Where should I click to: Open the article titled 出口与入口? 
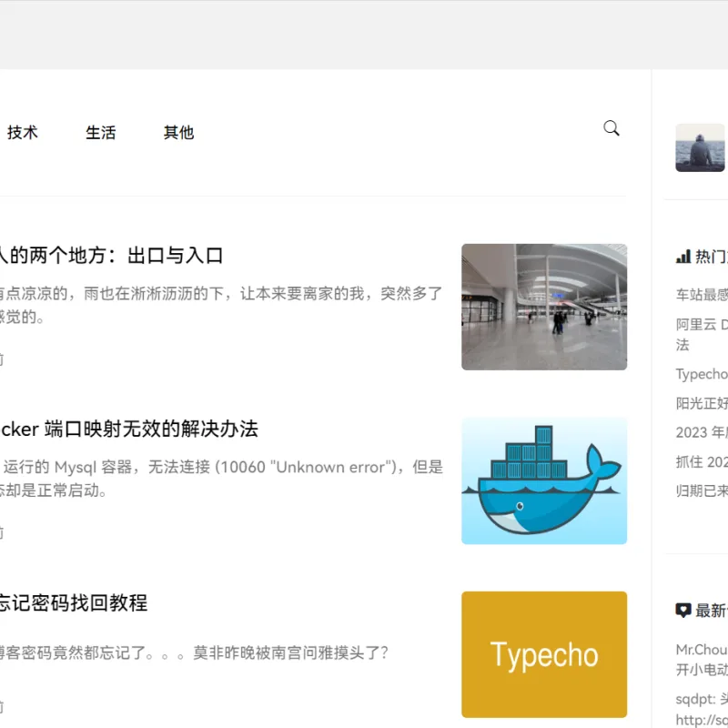[x=111, y=256]
